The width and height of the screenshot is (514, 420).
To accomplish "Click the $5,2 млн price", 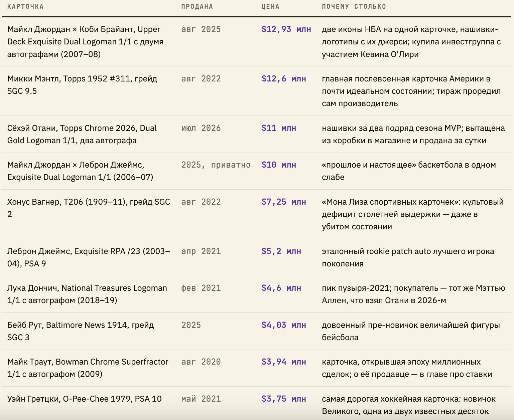I will click(281, 251).
